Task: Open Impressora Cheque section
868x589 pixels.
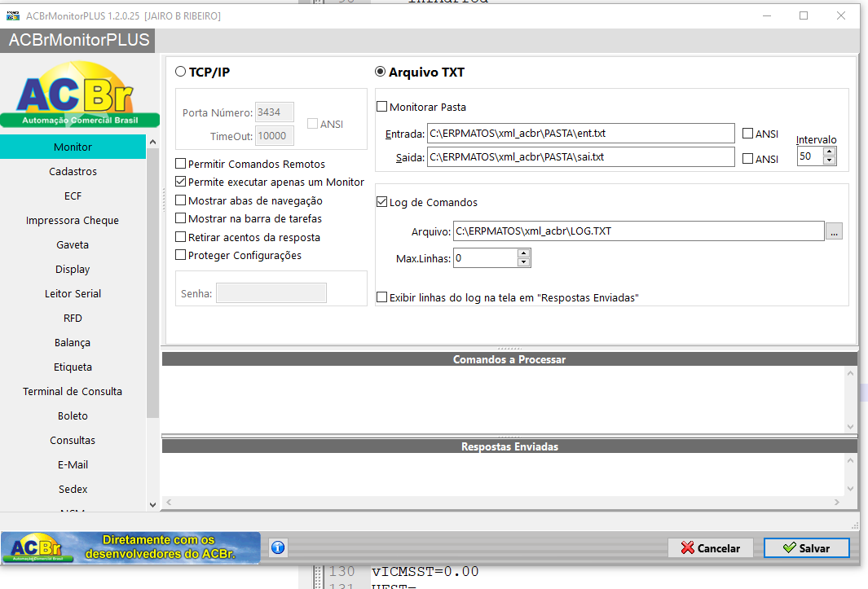Action: coord(73,220)
